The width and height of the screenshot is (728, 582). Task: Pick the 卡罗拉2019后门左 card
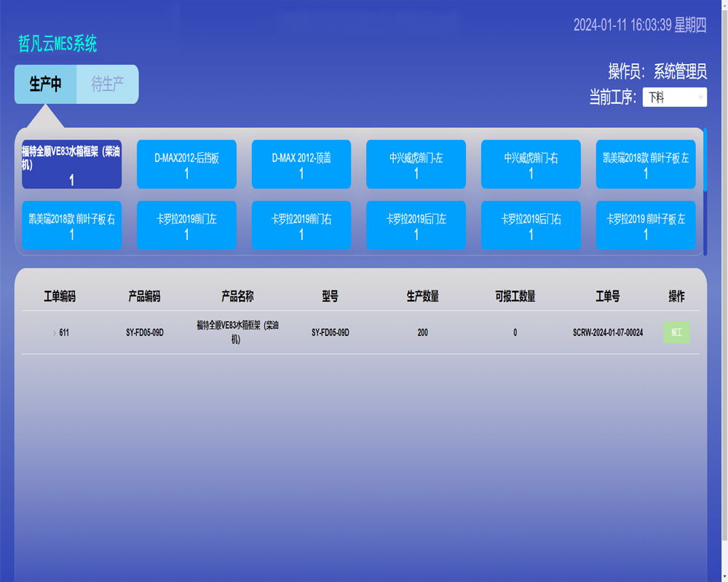click(x=416, y=226)
